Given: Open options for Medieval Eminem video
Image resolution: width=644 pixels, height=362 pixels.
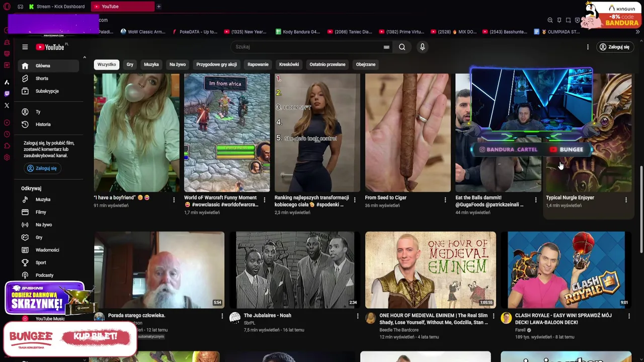Looking at the screenshot, I should coord(494,316).
